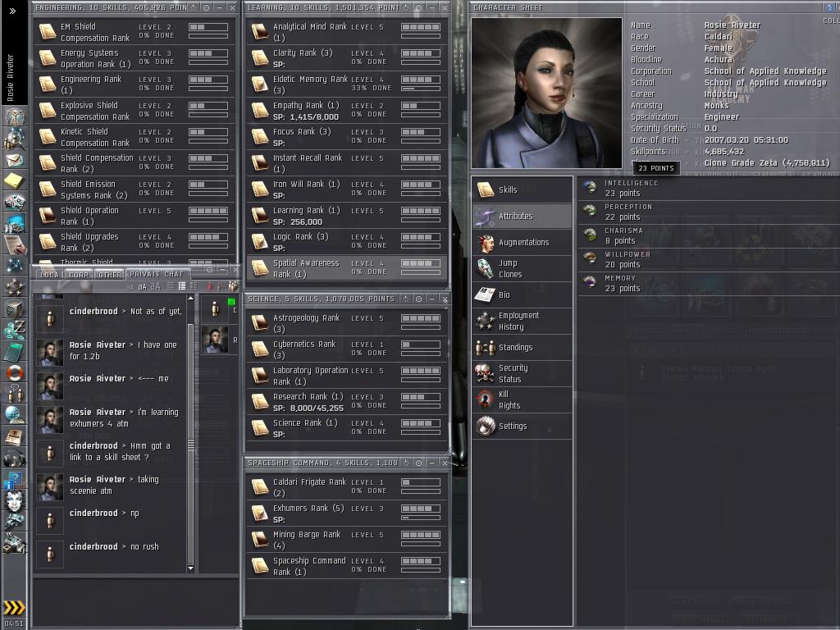
Task: Select the bold-lines chat layout icon
Action: pos(182,286)
